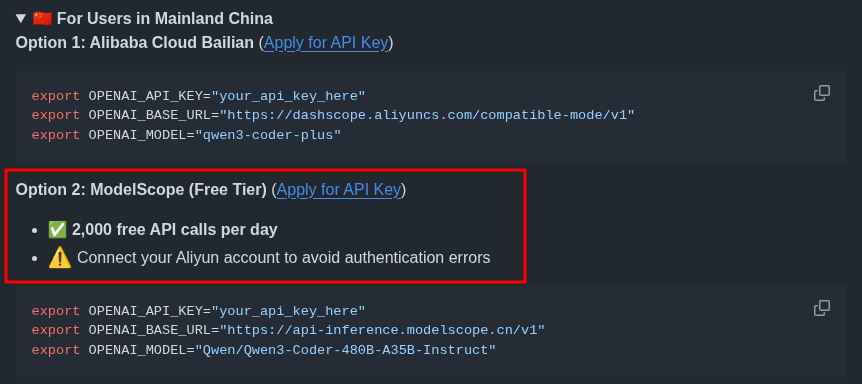
Task: Open Apply for API Key link for Alibaba Bailian
Action: [326, 42]
